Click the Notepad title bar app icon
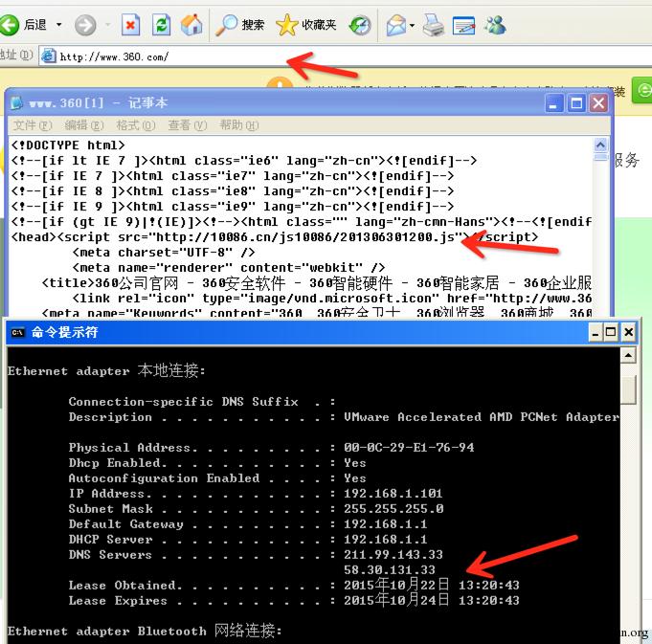Viewport: 652px width, 644px height. tap(16, 102)
